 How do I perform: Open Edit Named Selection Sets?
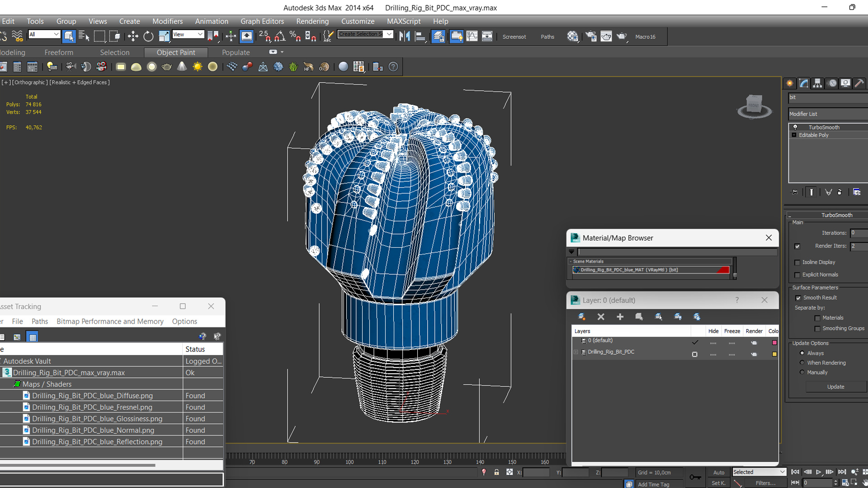pyautogui.click(x=329, y=36)
